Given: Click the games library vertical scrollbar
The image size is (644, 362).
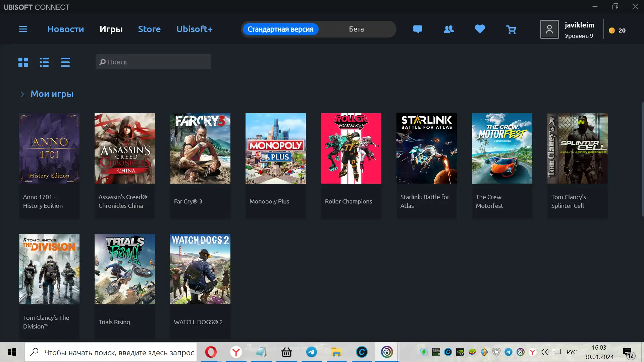Looking at the screenshot, I should click(642, 159).
